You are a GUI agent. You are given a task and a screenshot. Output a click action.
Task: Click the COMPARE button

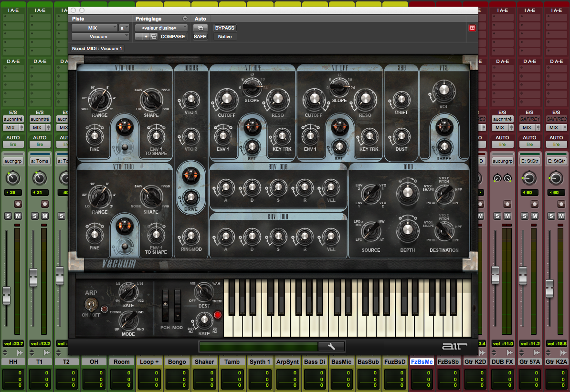click(173, 37)
